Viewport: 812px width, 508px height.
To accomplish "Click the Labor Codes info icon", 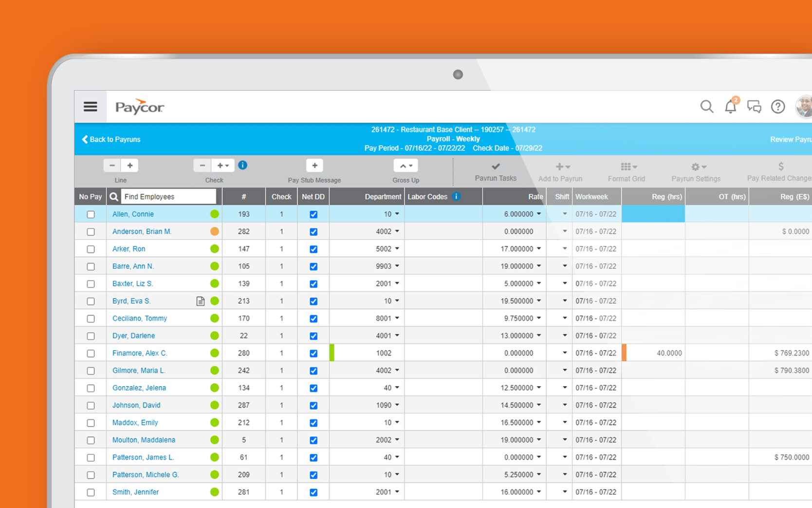I will (x=456, y=196).
